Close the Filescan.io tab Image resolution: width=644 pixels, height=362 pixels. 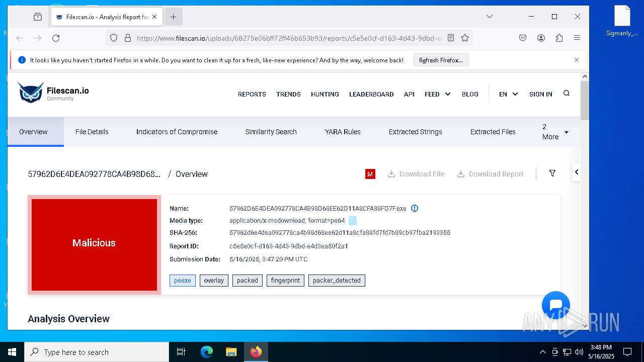point(154,17)
